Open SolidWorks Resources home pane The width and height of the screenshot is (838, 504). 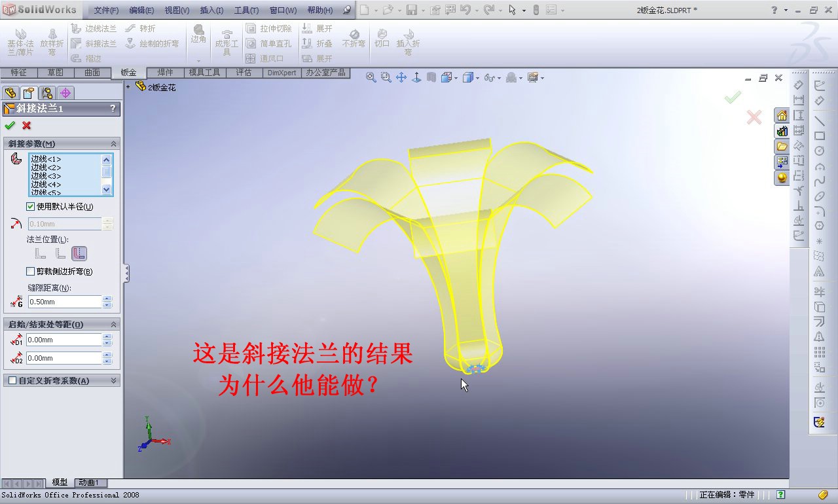coord(782,115)
